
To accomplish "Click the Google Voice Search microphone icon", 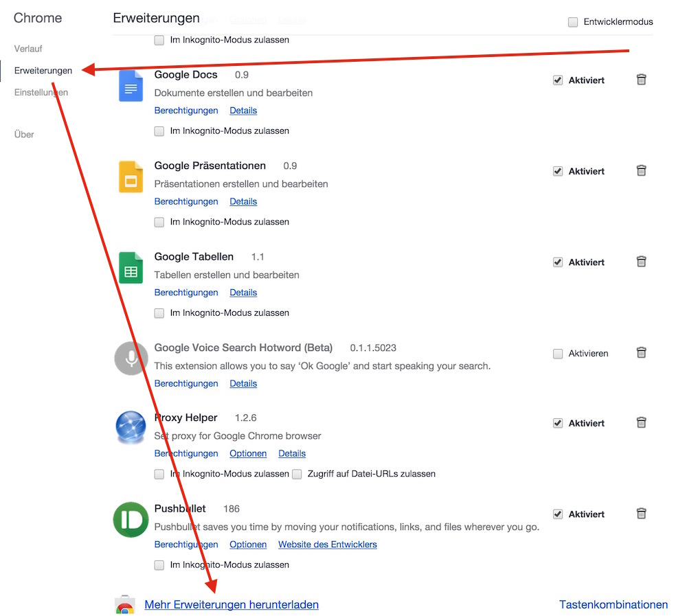I will coord(131,358).
